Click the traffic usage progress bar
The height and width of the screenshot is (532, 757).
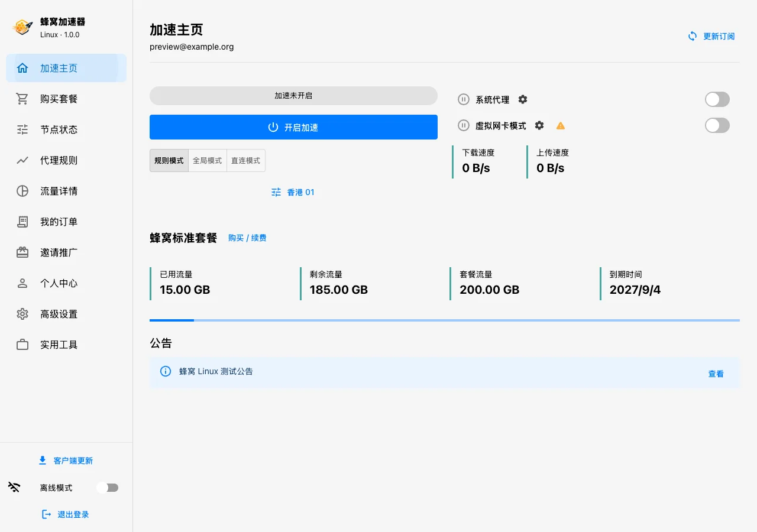445,320
